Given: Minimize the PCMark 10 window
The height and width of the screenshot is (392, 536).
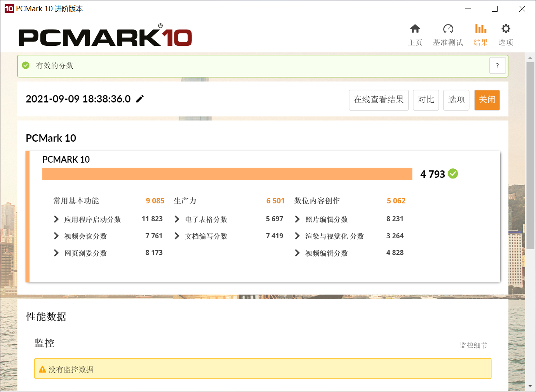Looking at the screenshot, I should pos(468,9).
